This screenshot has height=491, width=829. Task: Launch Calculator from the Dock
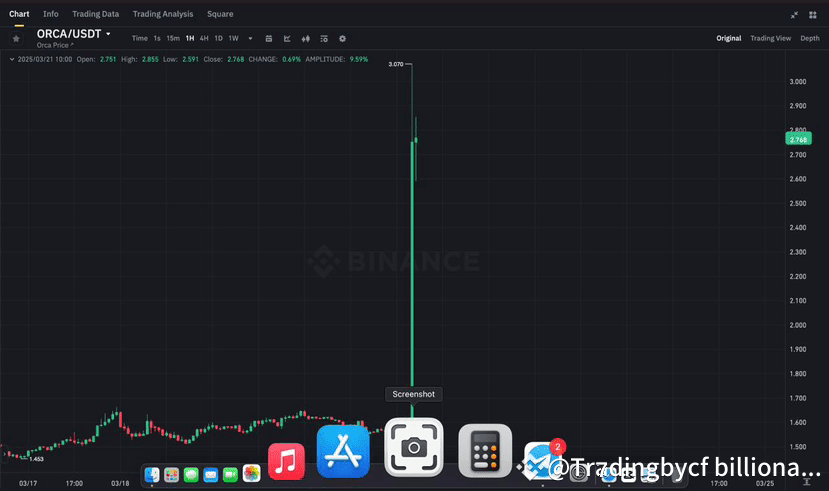point(485,450)
